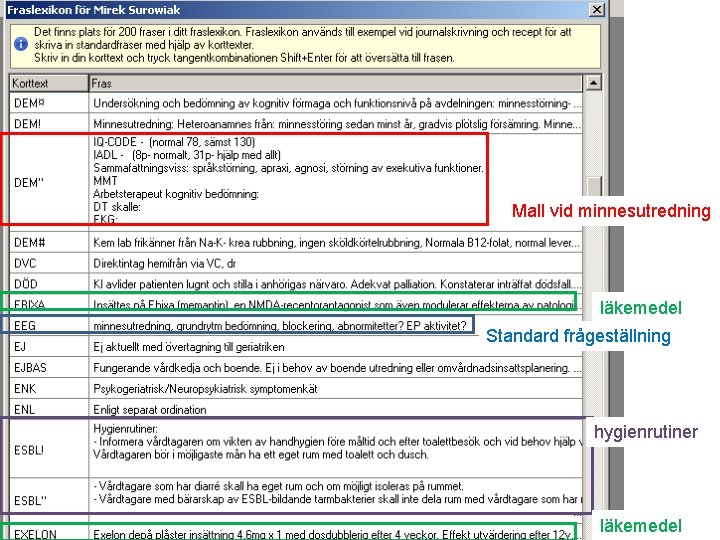
Task: Click phrase 'Insättes på Ebixa (memantin)'
Action: pos(336,304)
